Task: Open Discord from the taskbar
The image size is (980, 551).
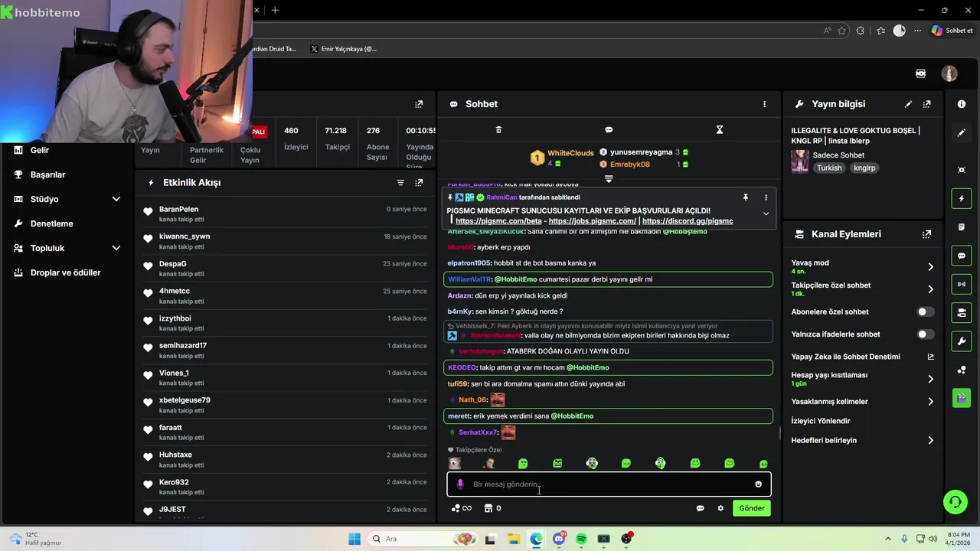Action: pyautogui.click(x=559, y=539)
